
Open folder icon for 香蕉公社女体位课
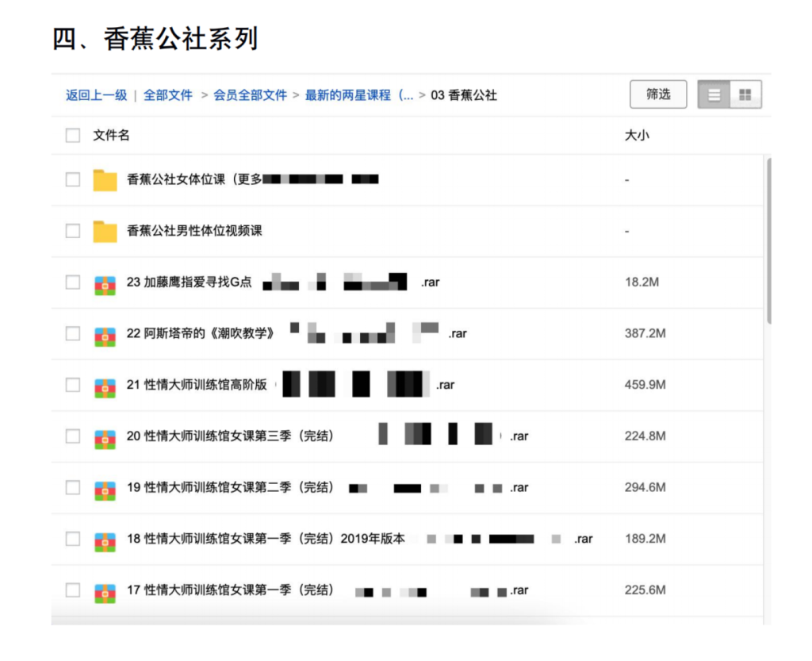click(x=105, y=180)
